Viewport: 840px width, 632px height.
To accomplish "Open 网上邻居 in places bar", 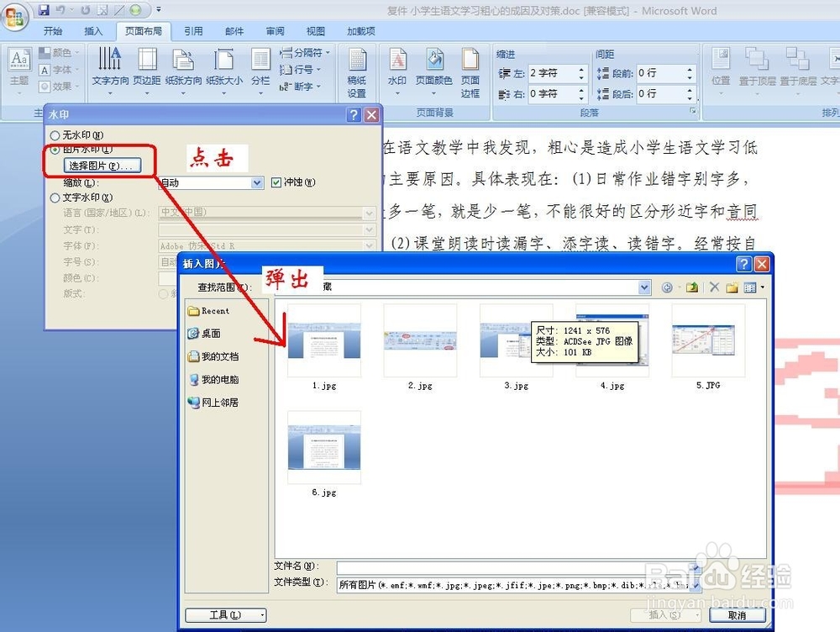I will pos(213,403).
